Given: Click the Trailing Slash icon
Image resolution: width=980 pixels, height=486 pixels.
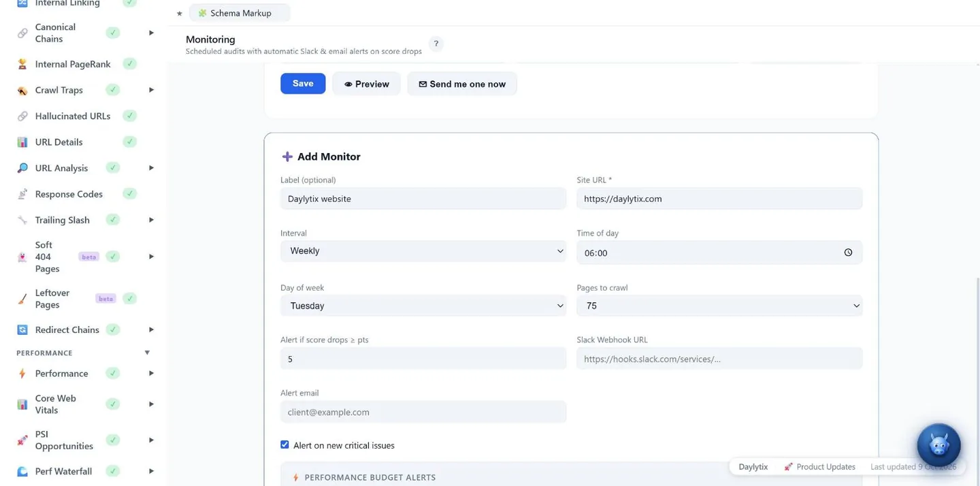Looking at the screenshot, I should click(22, 220).
